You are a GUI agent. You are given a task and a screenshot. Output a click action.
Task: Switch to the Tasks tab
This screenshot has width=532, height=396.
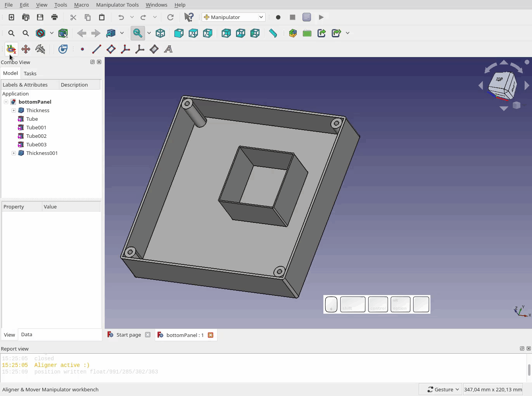tap(30, 73)
